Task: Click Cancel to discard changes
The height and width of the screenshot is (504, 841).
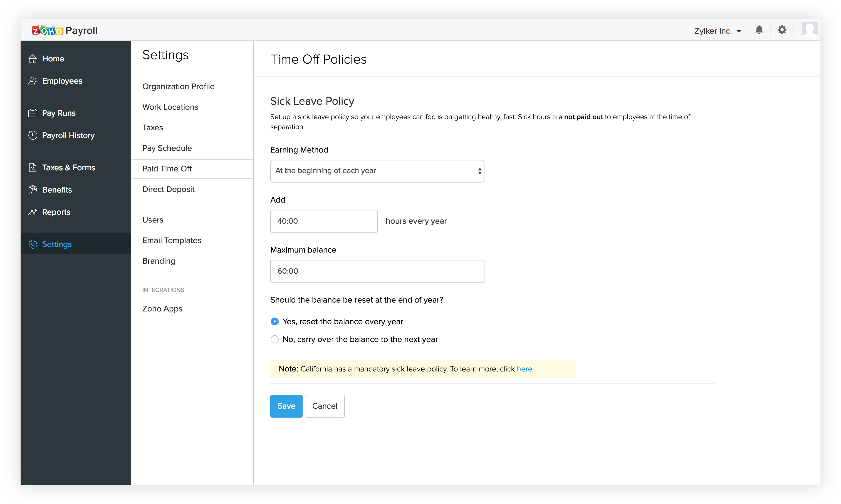Action: pos(325,406)
